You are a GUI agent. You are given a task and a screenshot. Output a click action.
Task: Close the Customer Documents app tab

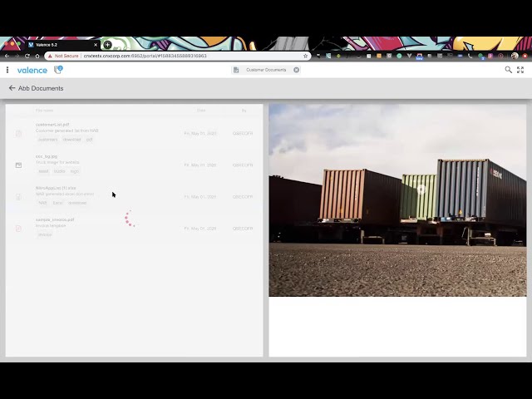pyautogui.click(x=296, y=70)
